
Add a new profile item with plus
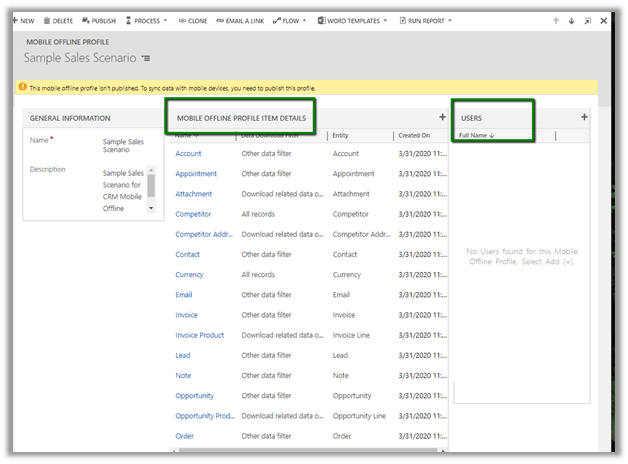442,118
